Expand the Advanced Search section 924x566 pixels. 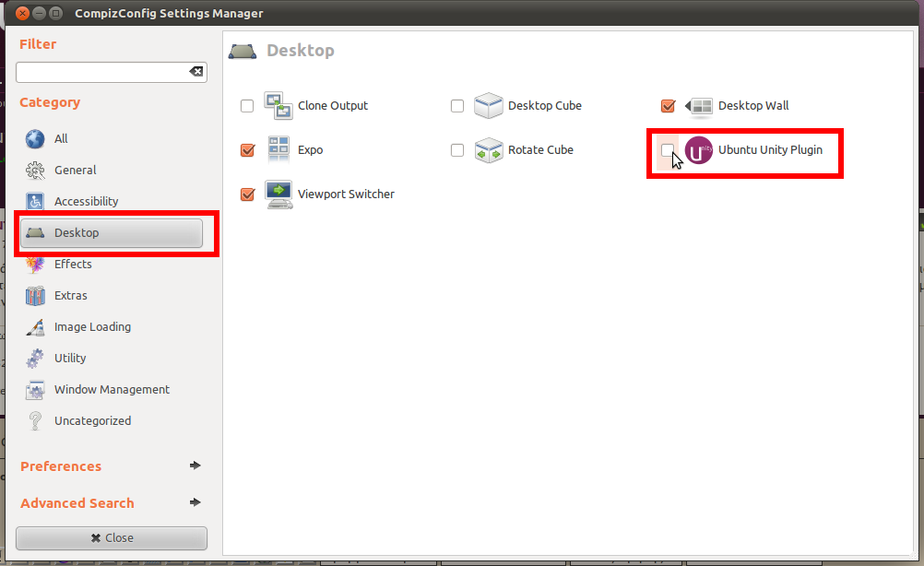[x=111, y=503]
